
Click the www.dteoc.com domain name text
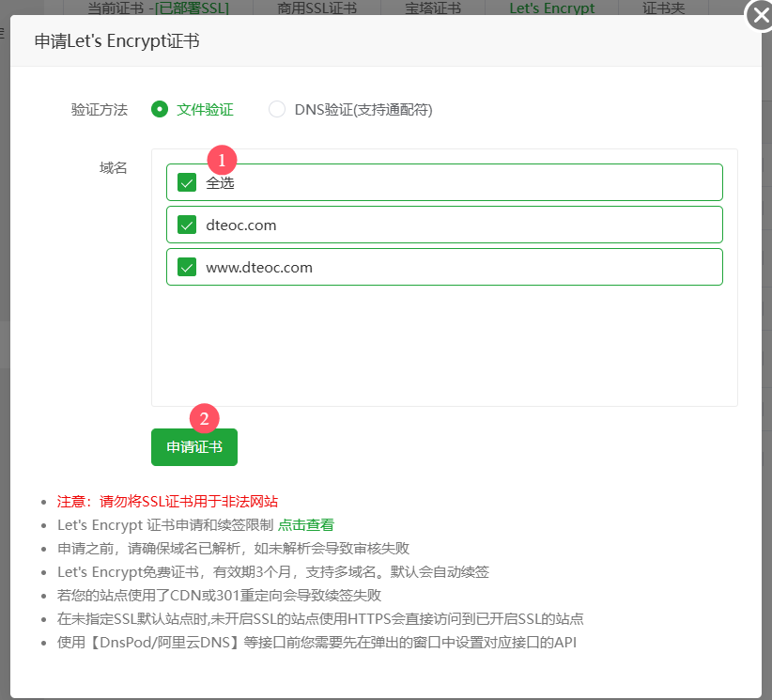point(259,267)
